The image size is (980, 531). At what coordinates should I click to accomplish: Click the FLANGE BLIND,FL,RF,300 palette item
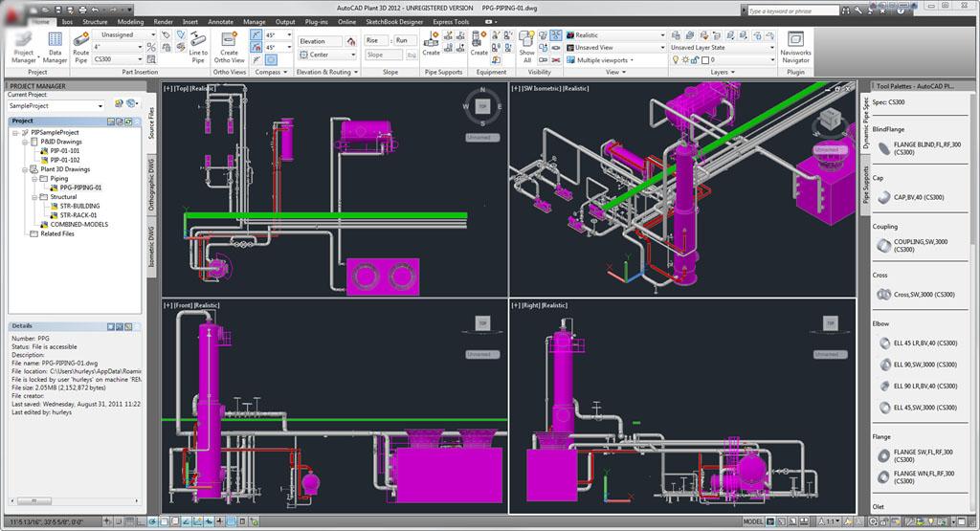[920, 148]
